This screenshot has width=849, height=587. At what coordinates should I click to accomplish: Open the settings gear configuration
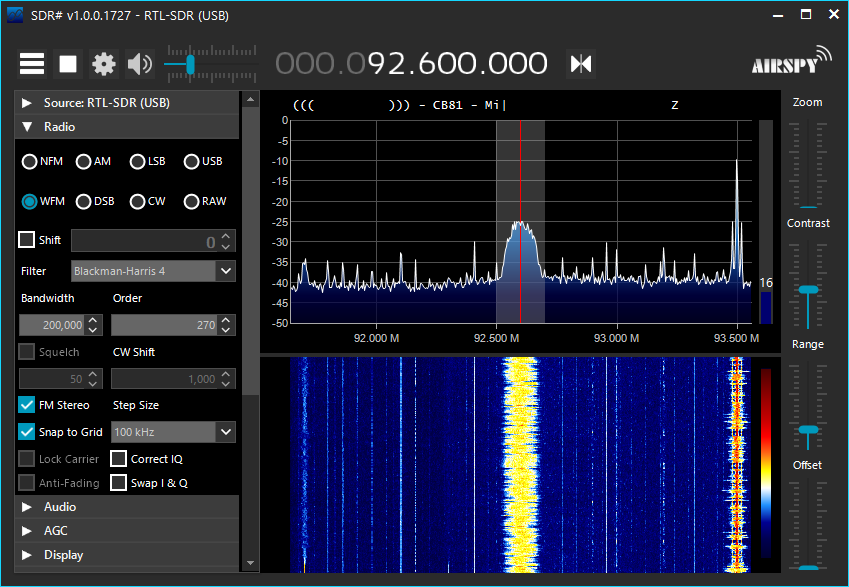(x=104, y=64)
